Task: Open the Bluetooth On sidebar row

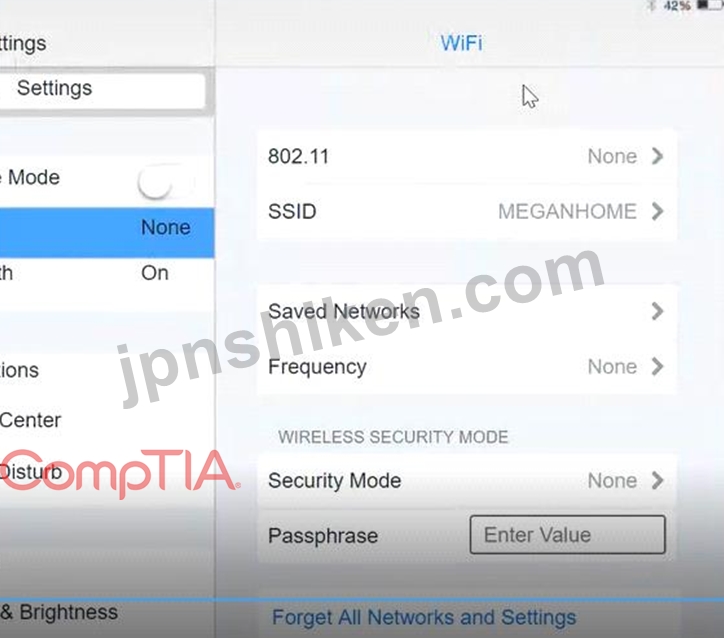Action: pyautogui.click(x=107, y=273)
